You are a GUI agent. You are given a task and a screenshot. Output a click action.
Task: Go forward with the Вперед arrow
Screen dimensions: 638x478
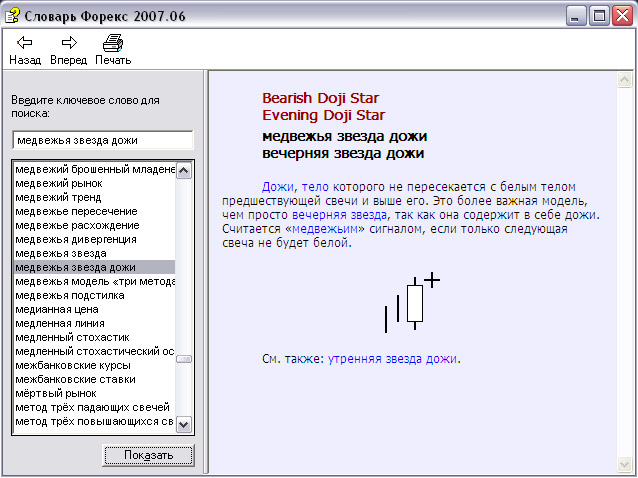68,50
